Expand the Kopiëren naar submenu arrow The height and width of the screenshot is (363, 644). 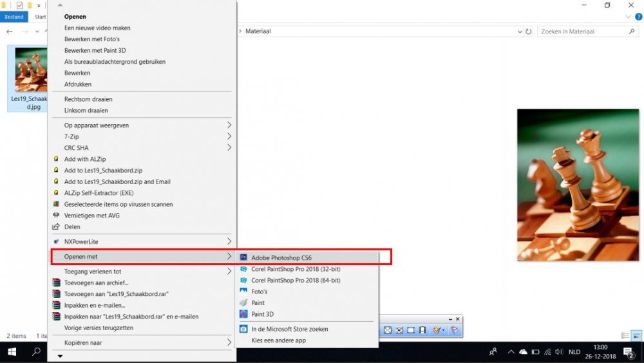229,343
